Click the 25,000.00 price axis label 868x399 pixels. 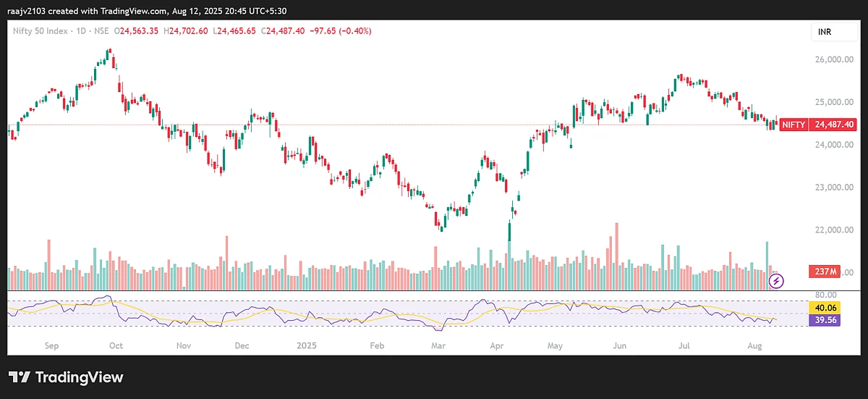coord(833,102)
